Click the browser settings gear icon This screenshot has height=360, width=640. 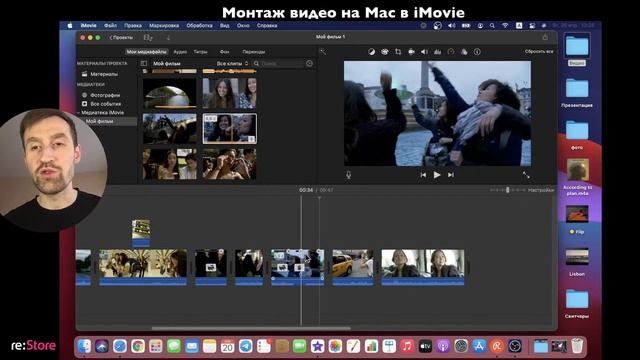point(309,64)
